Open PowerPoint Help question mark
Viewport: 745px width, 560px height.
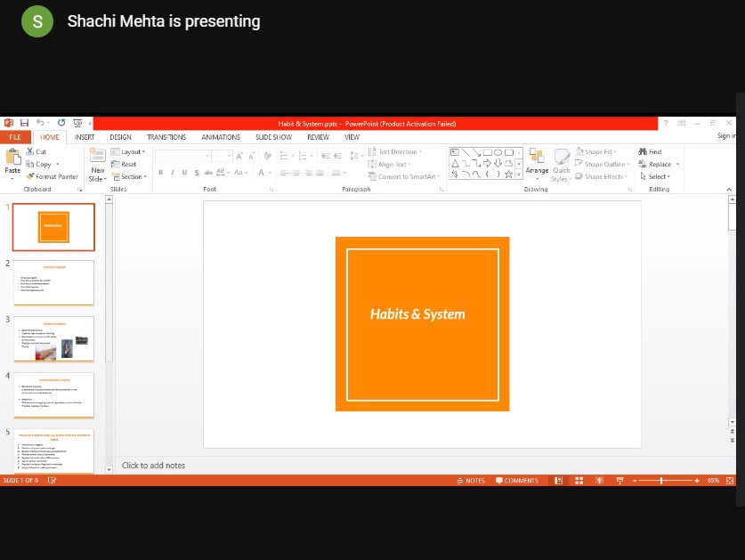666,123
